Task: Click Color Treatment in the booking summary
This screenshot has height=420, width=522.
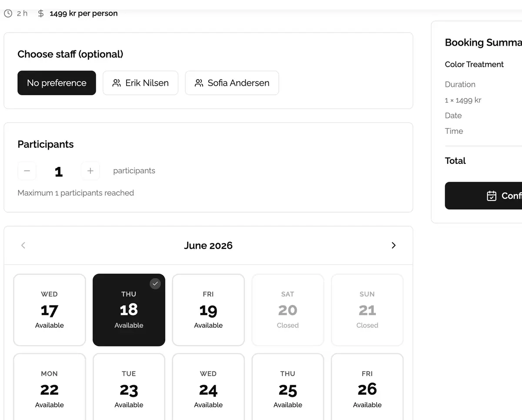Action: [x=474, y=64]
